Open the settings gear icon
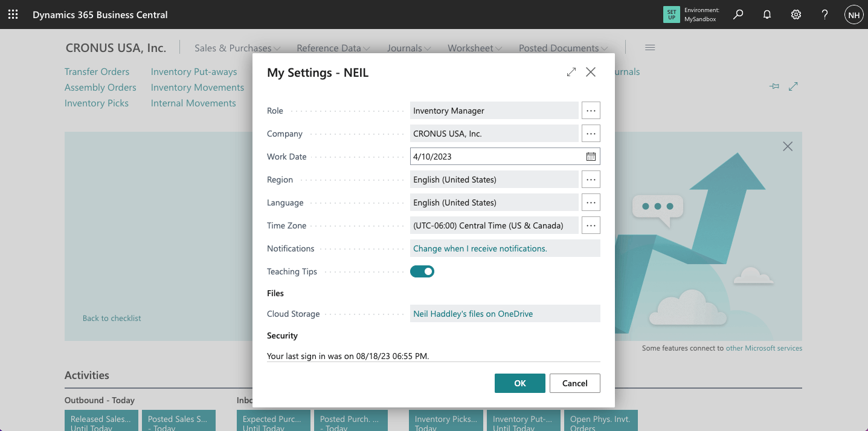Screen dimensions: 868x431 (796, 15)
